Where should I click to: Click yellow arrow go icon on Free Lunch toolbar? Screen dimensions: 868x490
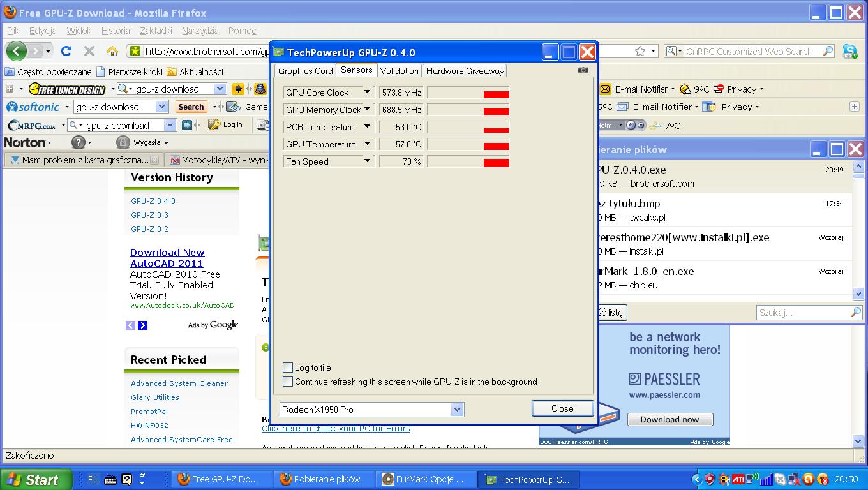pos(237,89)
